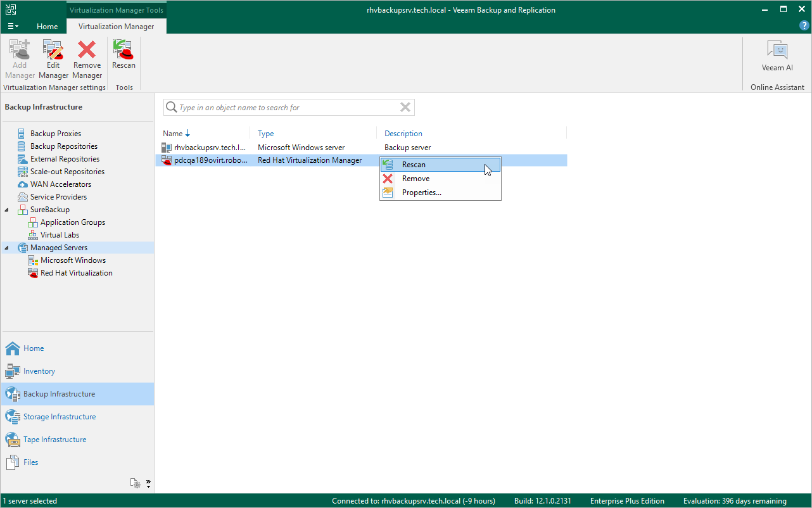Screen dimensions: 812x508
Task: Click the red hat icon on pdcqa189ovirt row
Action: pos(167,160)
